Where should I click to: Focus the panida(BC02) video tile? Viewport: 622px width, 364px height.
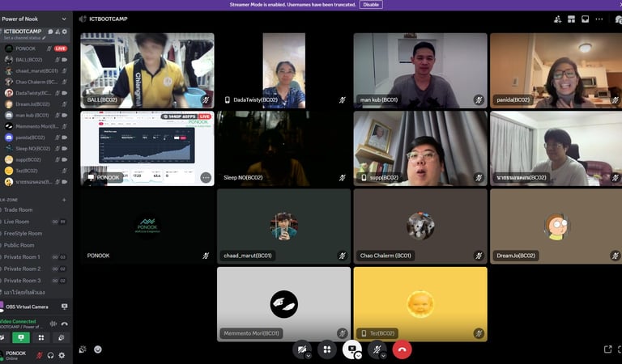[556, 70]
